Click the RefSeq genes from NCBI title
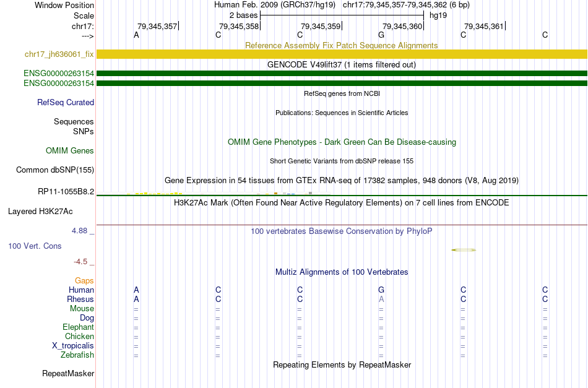Image resolution: width=588 pixels, height=388 pixels. coord(342,93)
